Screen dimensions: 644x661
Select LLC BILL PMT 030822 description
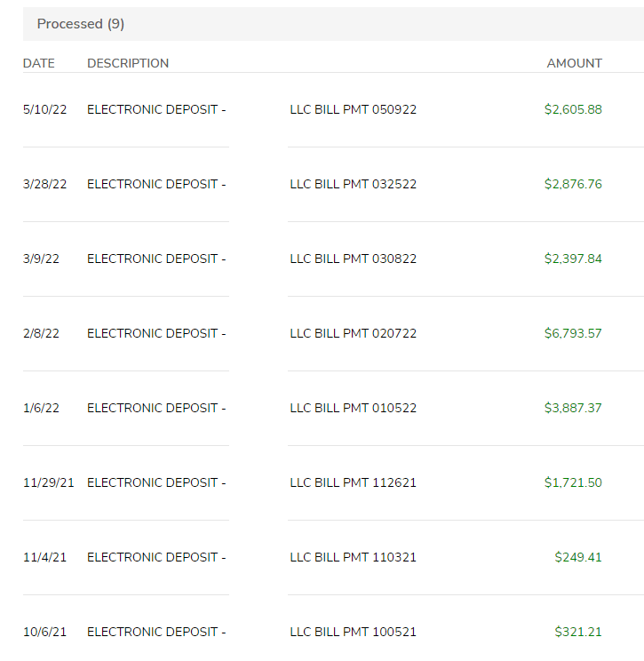(x=354, y=259)
